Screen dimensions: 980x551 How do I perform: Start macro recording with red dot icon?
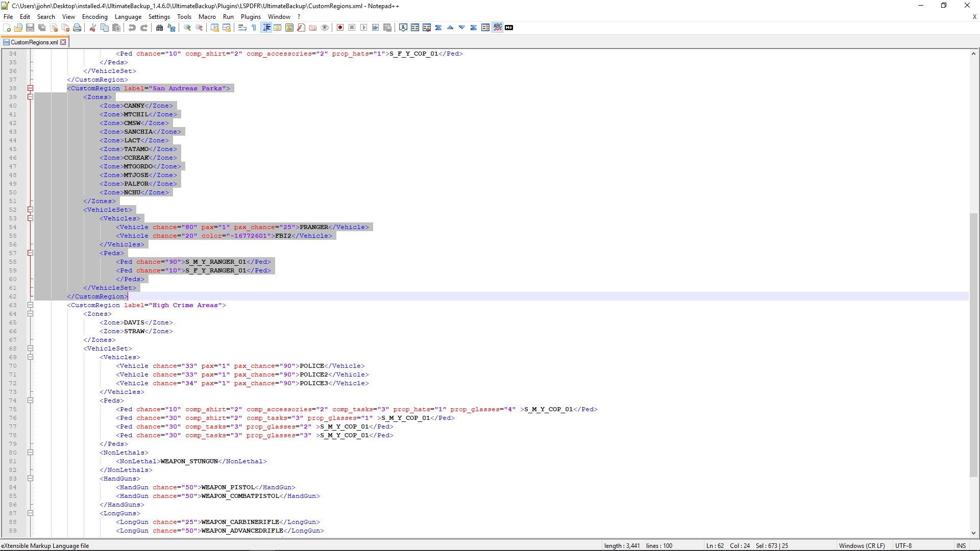click(340, 28)
